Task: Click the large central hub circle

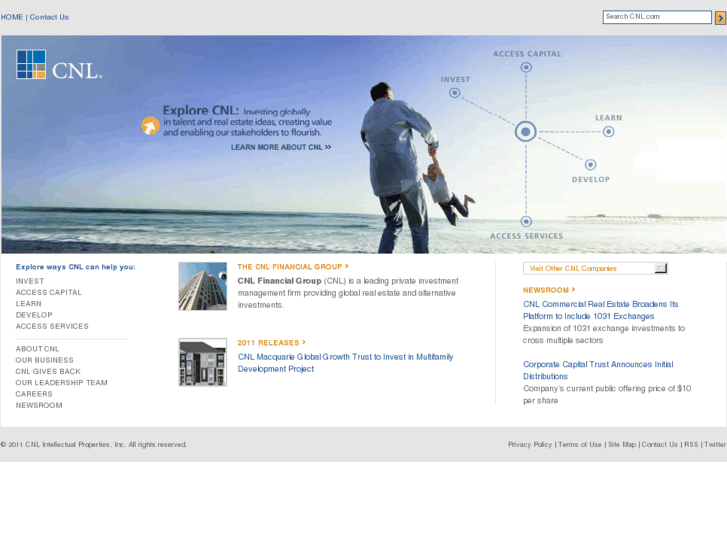Action: coord(526,131)
